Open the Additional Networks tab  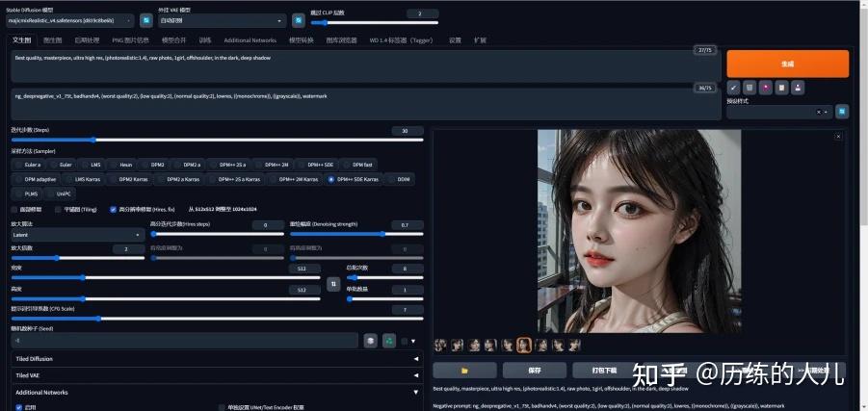point(250,40)
